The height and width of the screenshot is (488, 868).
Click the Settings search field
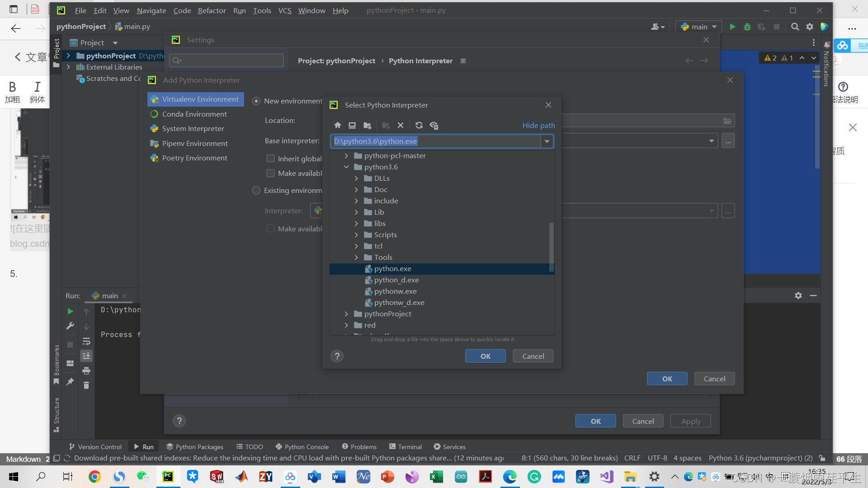[x=226, y=61]
